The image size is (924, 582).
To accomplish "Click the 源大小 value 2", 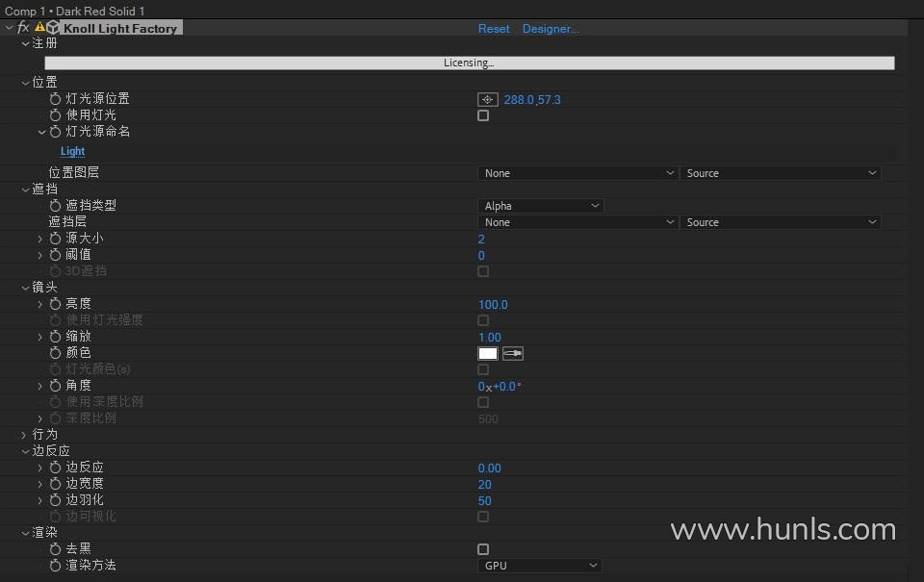I will (x=481, y=240).
